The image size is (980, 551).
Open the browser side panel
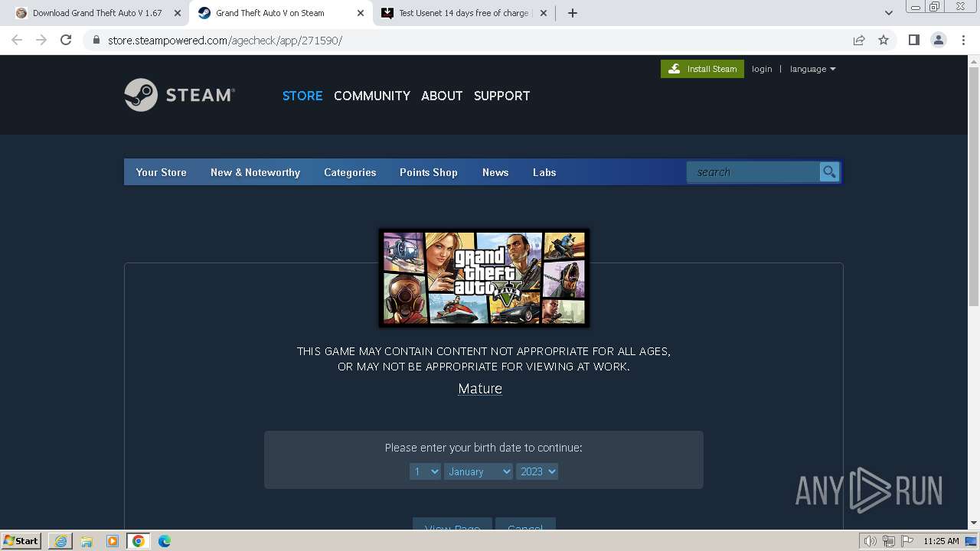point(913,40)
